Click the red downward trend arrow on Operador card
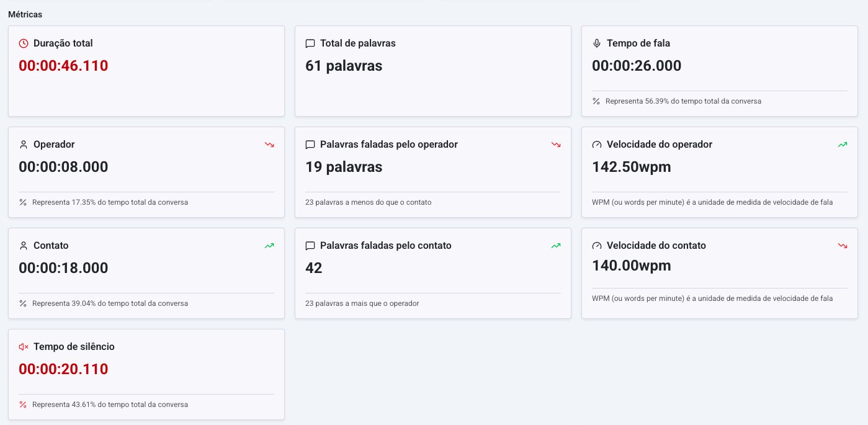 pyautogui.click(x=269, y=145)
